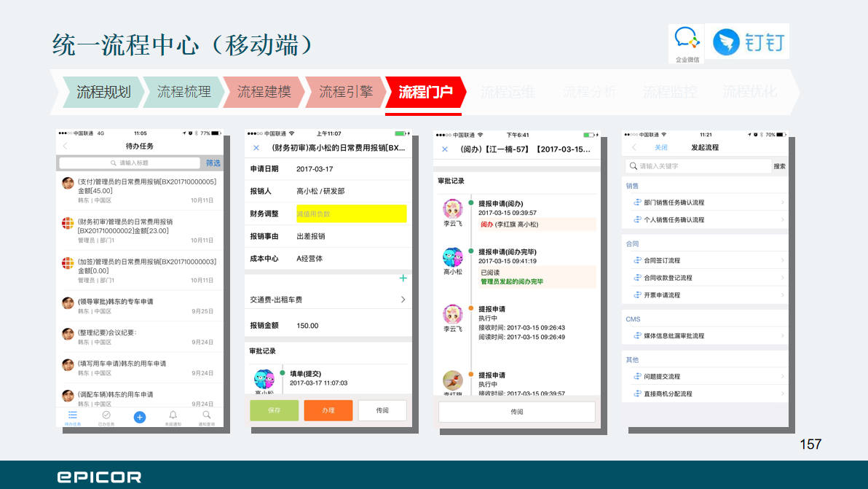Tap the flow icon of 个人销售任务确认流程
868x489 pixels.
point(637,220)
